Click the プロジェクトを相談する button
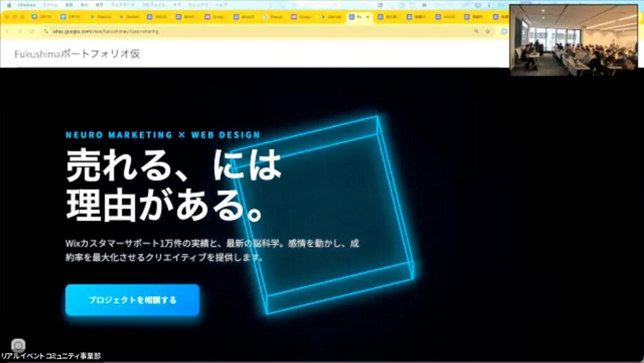The height and width of the screenshot is (363, 644). [x=132, y=300]
